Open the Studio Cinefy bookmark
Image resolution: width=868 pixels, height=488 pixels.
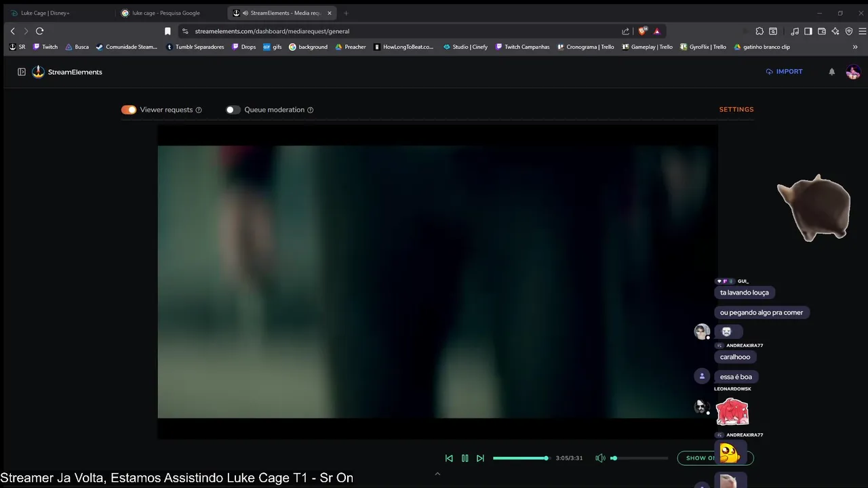[465, 47]
